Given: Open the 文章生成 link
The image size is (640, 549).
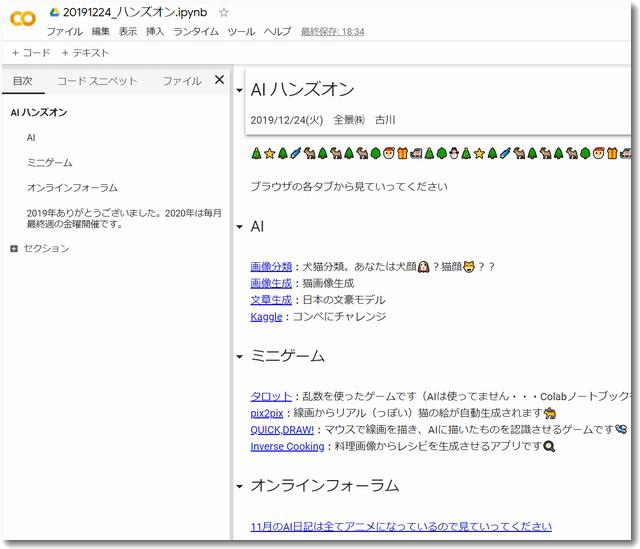Looking at the screenshot, I should tap(271, 300).
